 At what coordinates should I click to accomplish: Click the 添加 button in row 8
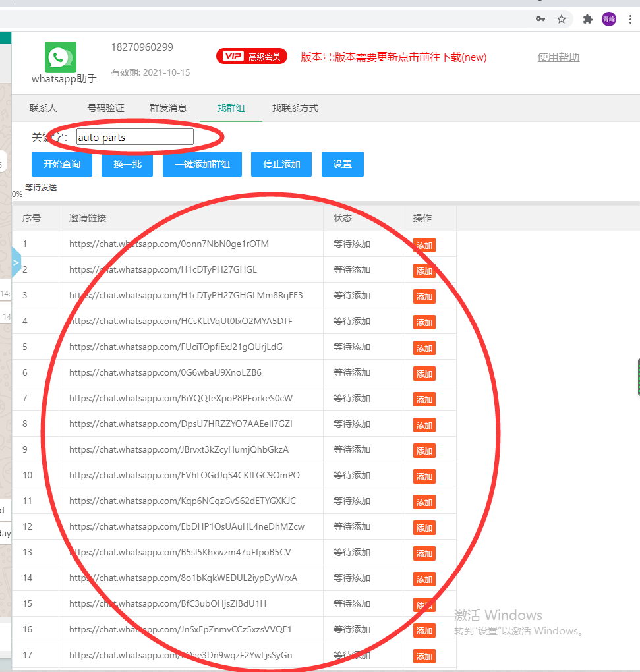[424, 425]
